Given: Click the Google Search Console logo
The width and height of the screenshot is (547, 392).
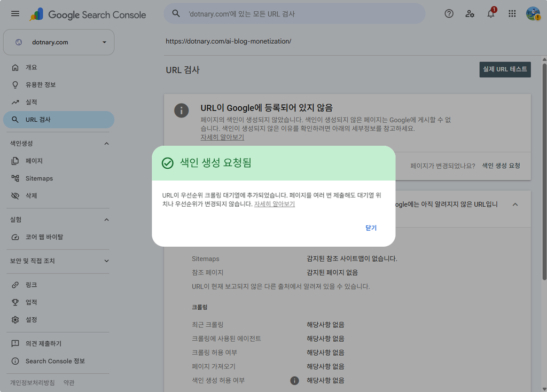Looking at the screenshot, I should pyautogui.click(x=88, y=14).
